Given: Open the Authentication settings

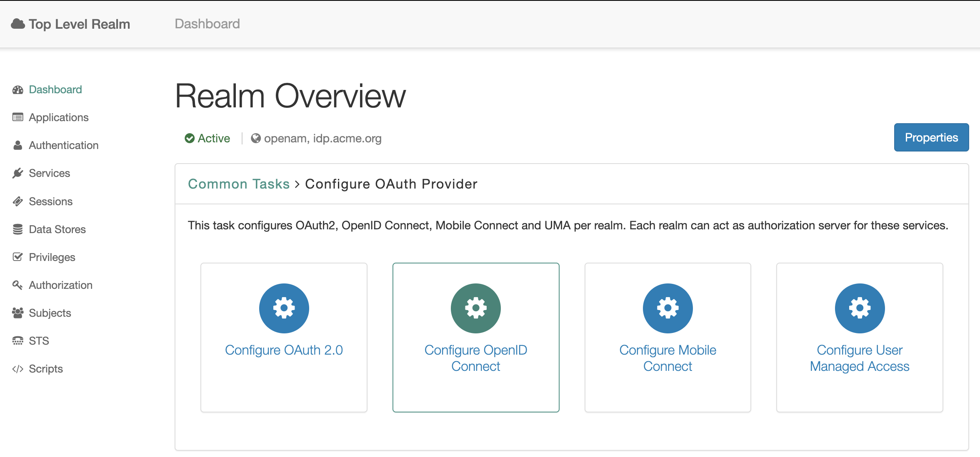Looking at the screenshot, I should tap(63, 145).
